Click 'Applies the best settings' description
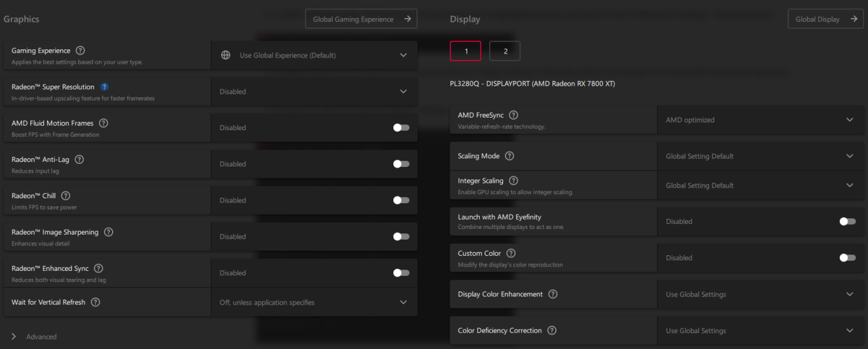 pyautogui.click(x=77, y=62)
